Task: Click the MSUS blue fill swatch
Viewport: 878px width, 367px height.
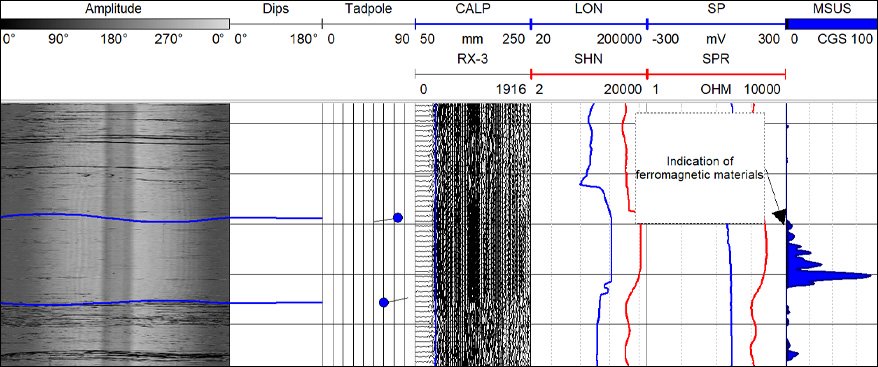Action: 831,24
